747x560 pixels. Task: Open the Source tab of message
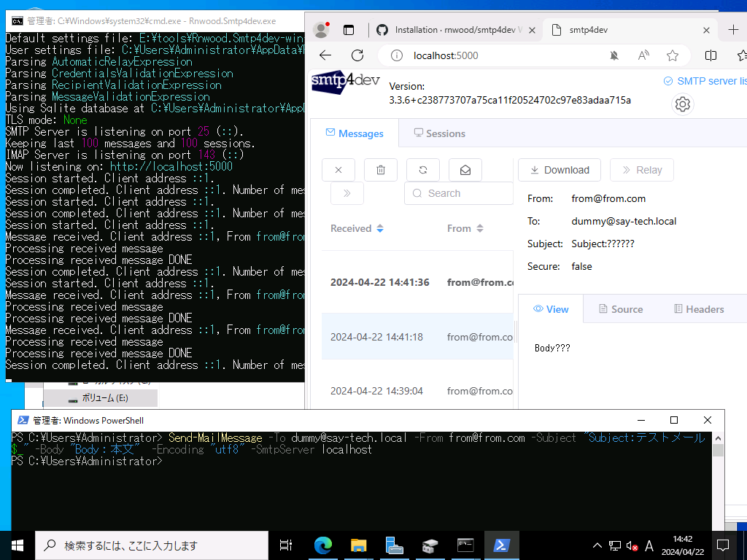(621, 309)
